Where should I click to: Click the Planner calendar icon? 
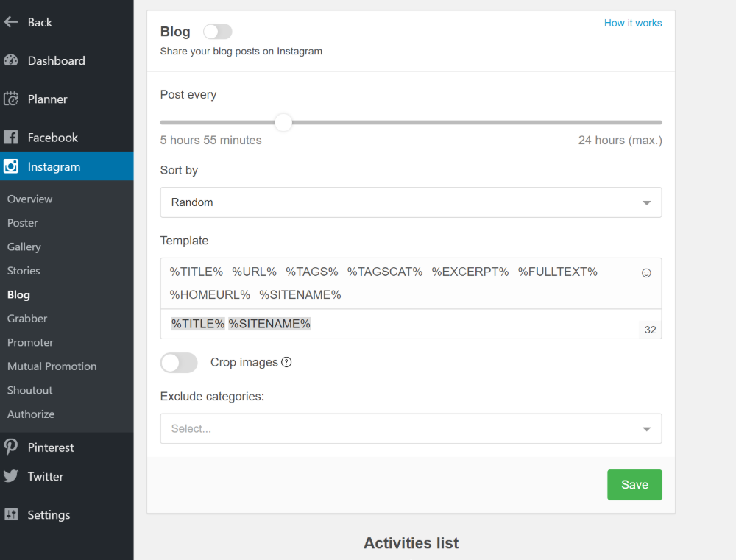coord(10,99)
